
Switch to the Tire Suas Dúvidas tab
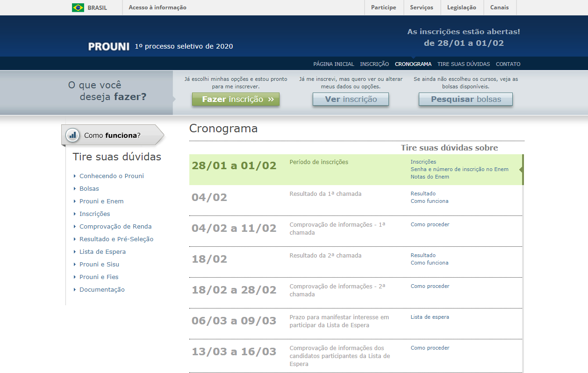(x=463, y=64)
